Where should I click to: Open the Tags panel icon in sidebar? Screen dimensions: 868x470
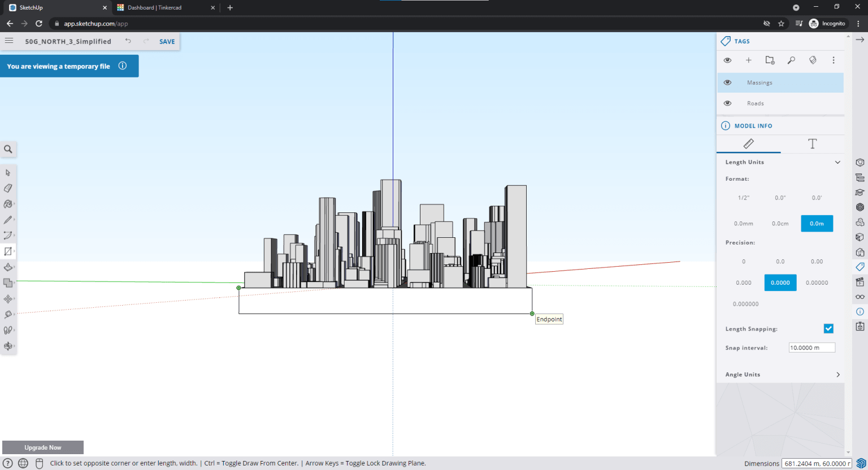click(x=860, y=267)
